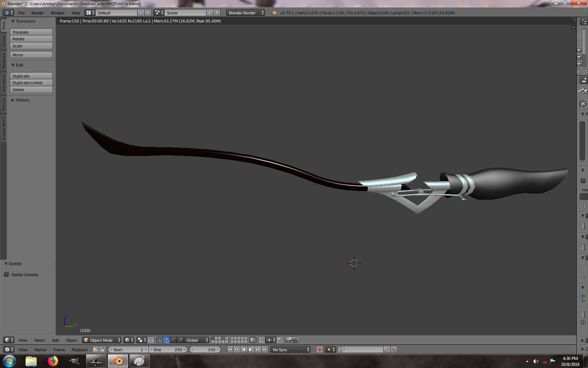Switch to the Physics tab
Image resolution: width=588 pixels, height=368 pixels.
point(3,104)
